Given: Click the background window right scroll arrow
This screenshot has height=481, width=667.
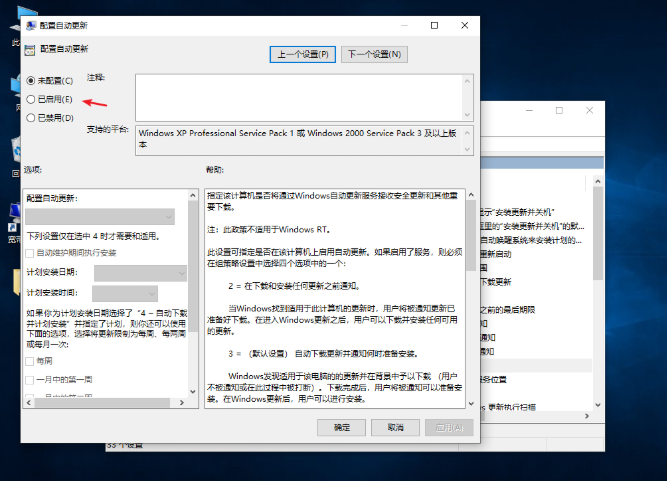Looking at the screenshot, I should (x=587, y=416).
